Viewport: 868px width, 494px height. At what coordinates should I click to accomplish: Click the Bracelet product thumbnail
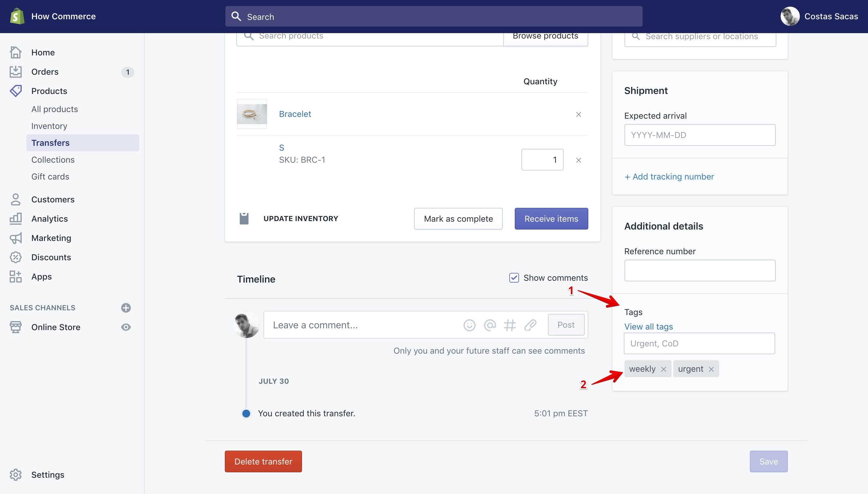point(252,114)
